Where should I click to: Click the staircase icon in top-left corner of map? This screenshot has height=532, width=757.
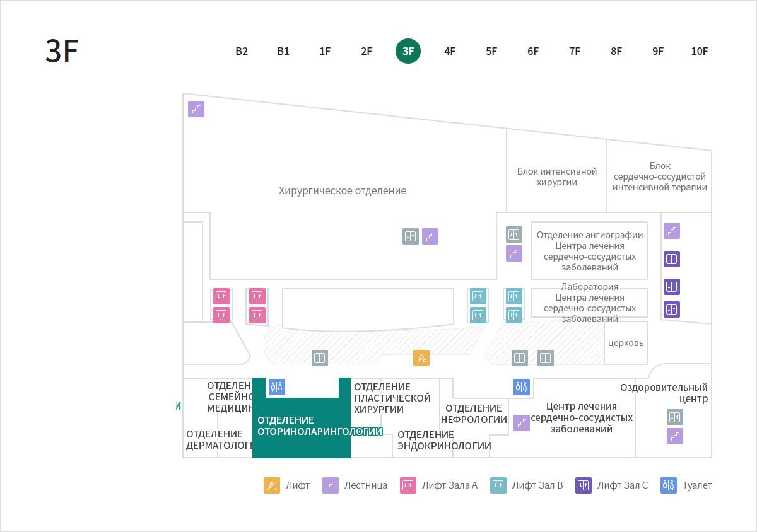[196, 109]
